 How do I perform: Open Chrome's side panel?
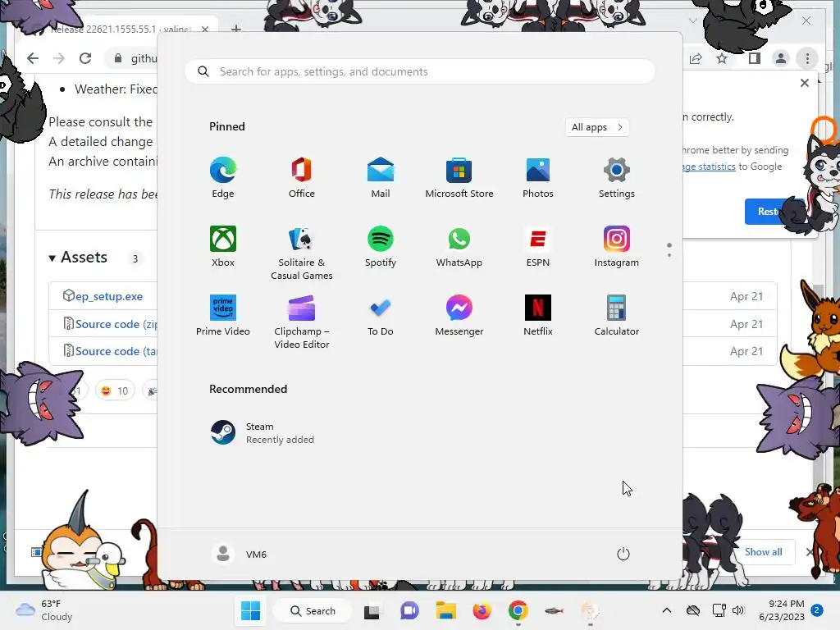755,58
